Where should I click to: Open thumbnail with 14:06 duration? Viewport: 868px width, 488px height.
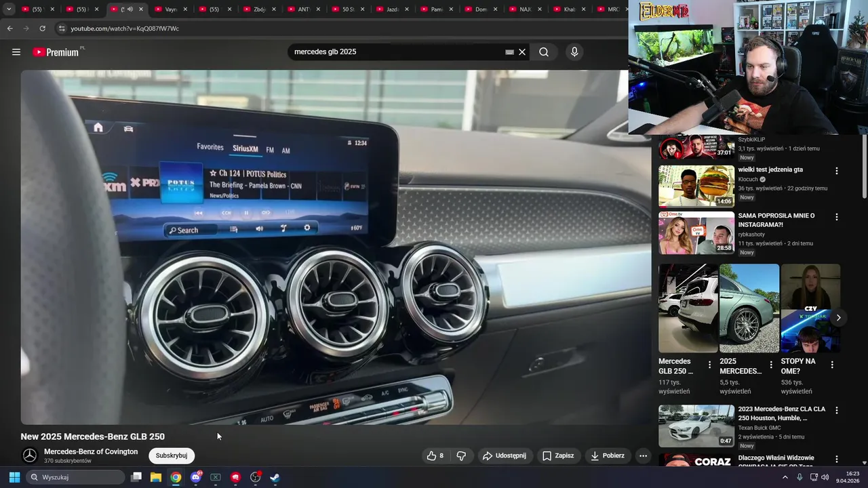[x=696, y=186]
